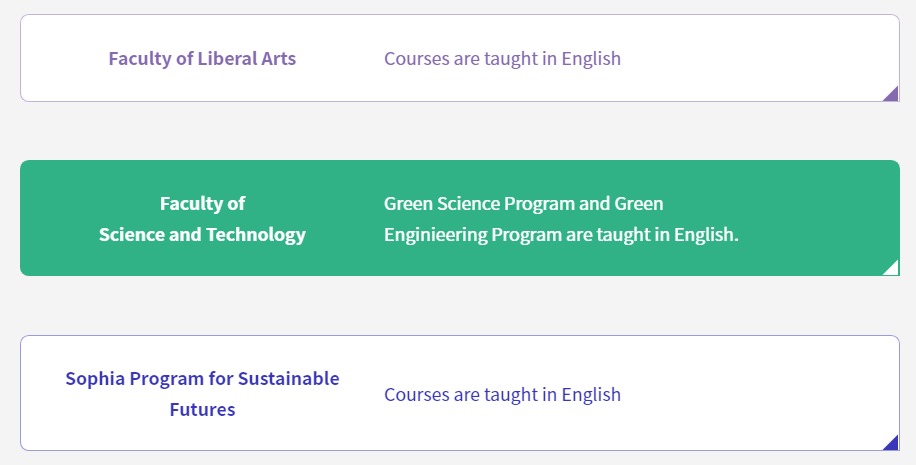Screen dimensions: 916x465
Task: Click 'Green Science Program and Green' text line
Action: pos(523,203)
